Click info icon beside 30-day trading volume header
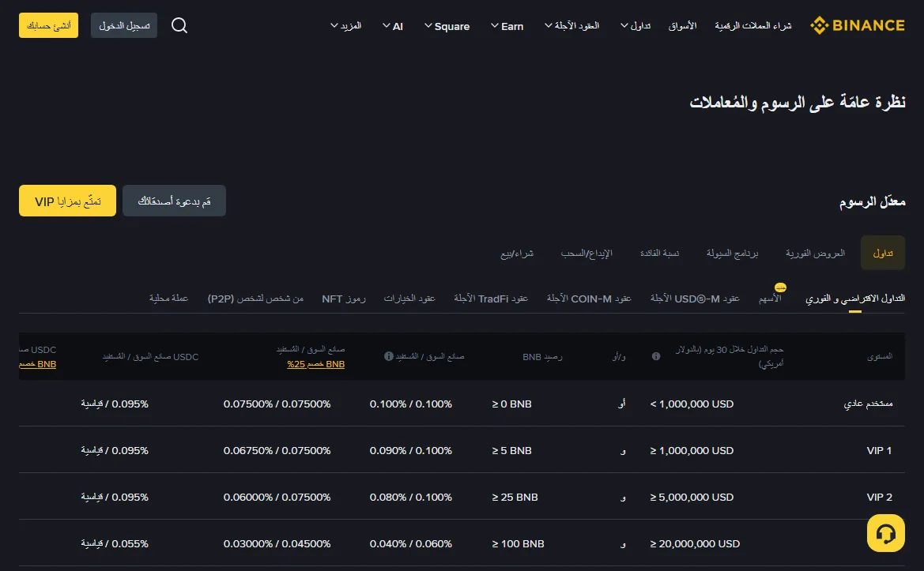Image resolution: width=924 pixels, height=571 pixels. pos(656,356)
